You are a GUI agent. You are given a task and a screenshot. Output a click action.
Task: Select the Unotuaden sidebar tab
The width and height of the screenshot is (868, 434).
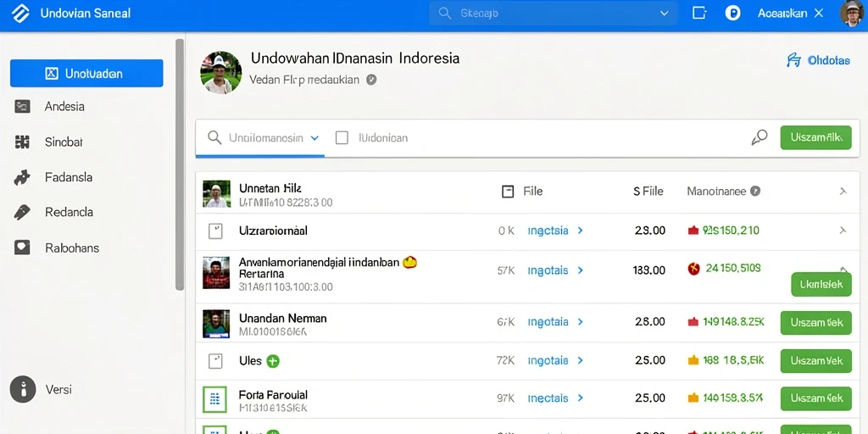86,73
